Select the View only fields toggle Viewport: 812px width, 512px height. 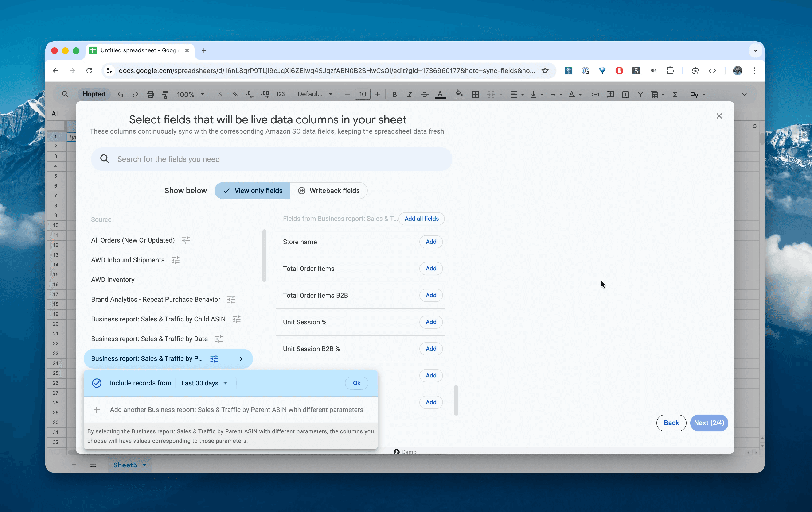pos(252,191)
